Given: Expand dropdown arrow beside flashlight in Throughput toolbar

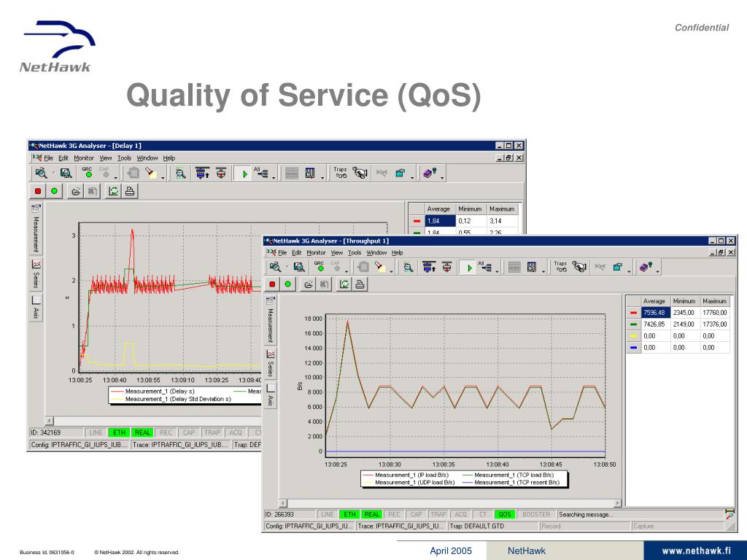Looking at the screenshot, I should pos(391,271).
